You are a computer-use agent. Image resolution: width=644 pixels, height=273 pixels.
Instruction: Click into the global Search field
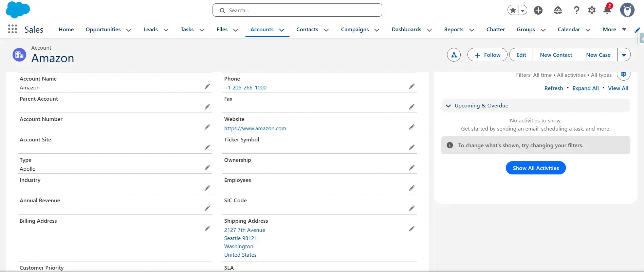coord(297,11)
